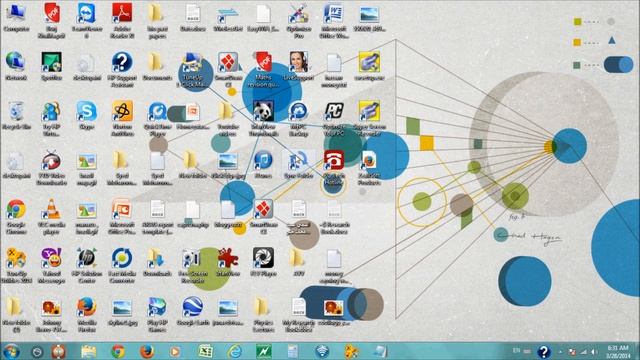Open Excel from the taskbar
640x360 pixels.
[205, 351]
